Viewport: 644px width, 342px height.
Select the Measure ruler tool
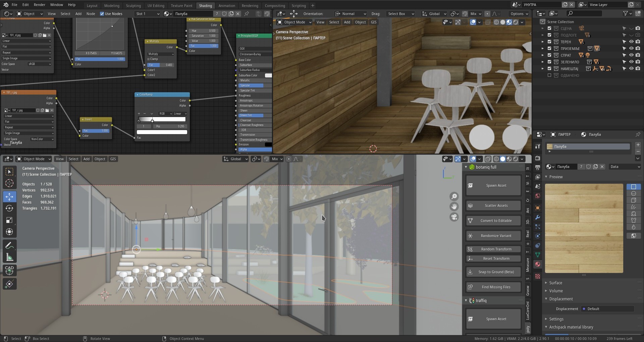click(x=9, y=257)
